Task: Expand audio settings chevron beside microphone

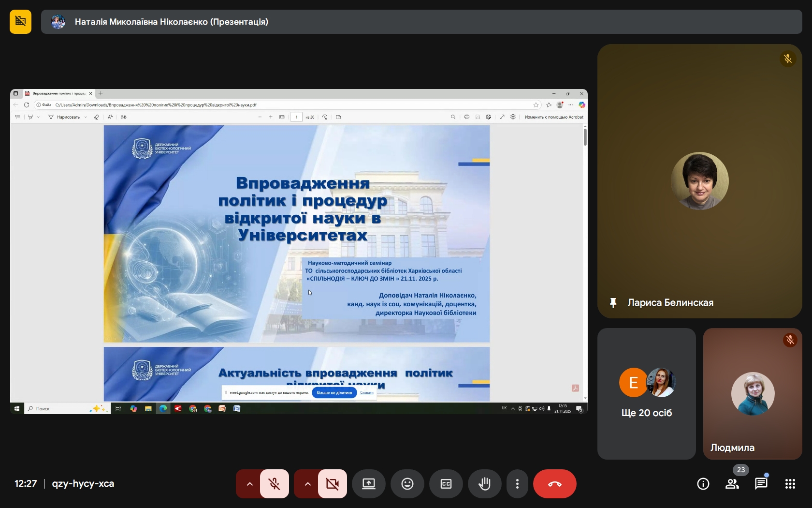Action: [x=249, y=484]
